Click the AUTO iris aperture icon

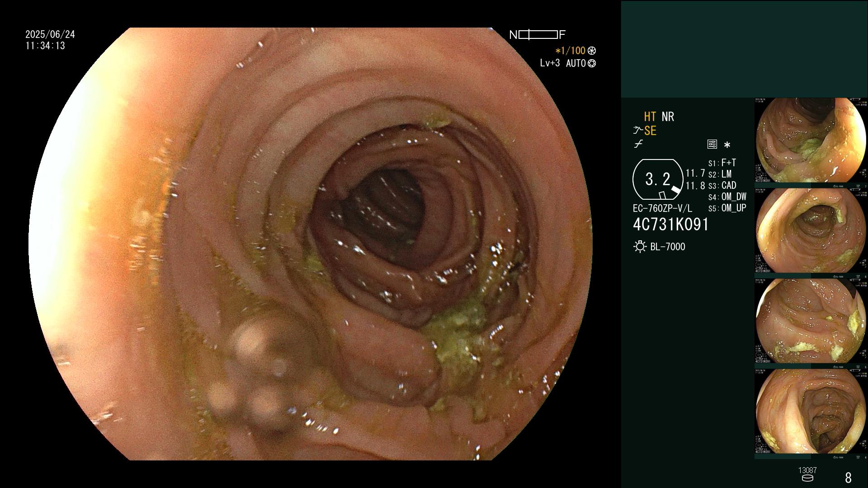point(591,63)
